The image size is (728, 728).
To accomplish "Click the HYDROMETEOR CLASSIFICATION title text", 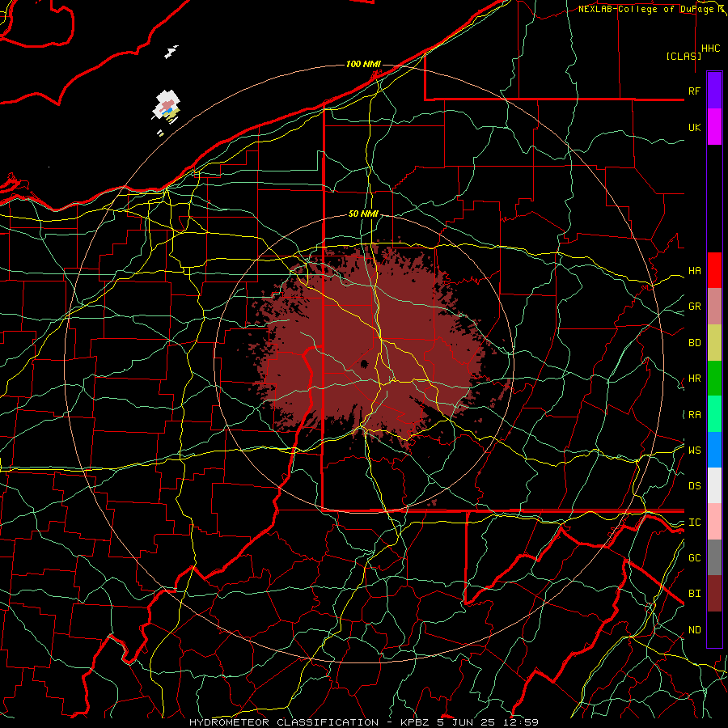I will (284, 722).
